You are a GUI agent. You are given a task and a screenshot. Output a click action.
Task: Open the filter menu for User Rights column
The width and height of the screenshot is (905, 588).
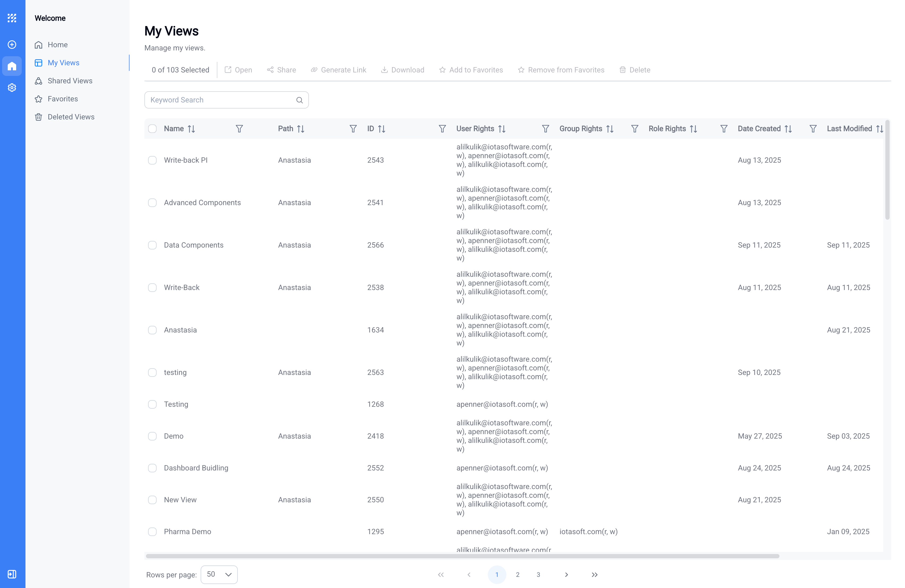(x=546, y=128)
